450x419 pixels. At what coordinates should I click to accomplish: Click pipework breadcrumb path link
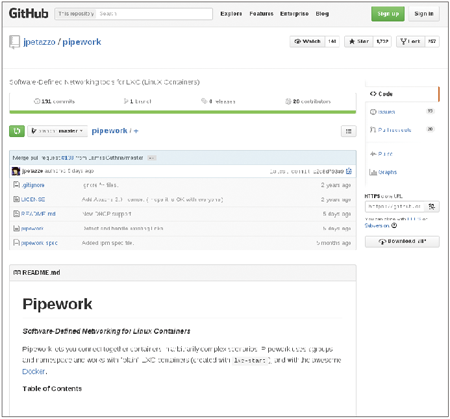pyautogui.click(x=109, y=131)
